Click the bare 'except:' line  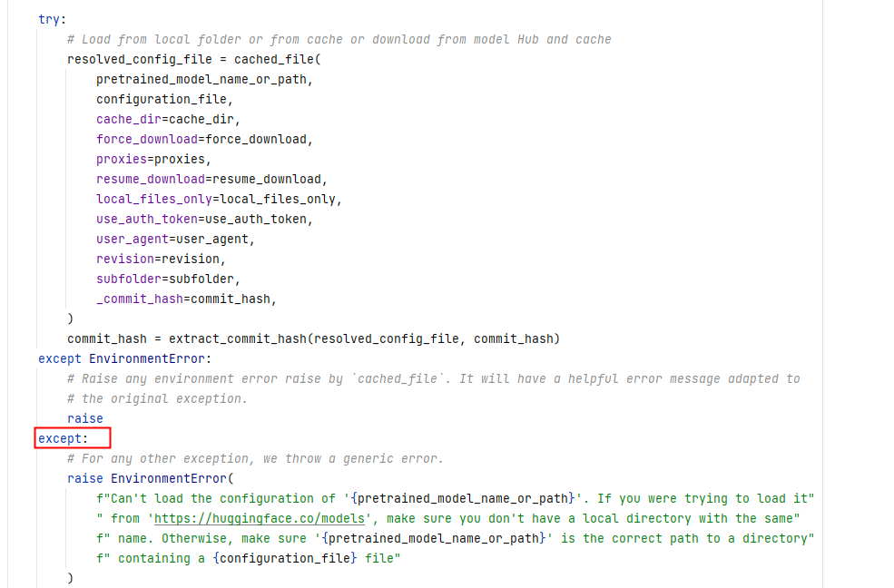tap(64, 438)
